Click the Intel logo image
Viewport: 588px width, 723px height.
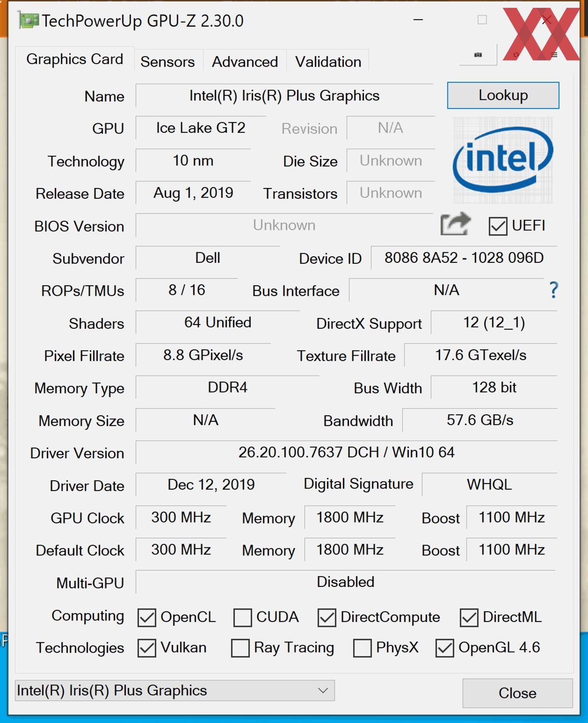click(x=503, y=160)
